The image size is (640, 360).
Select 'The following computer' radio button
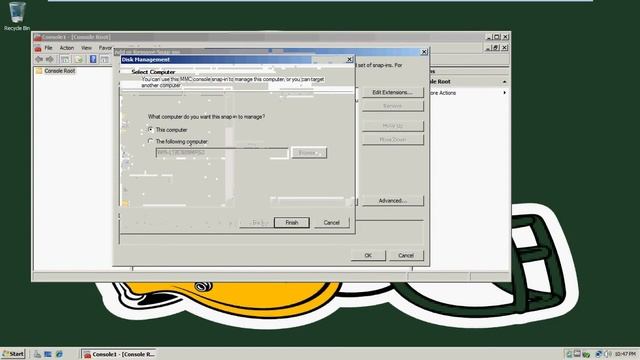tap(151, 141)
